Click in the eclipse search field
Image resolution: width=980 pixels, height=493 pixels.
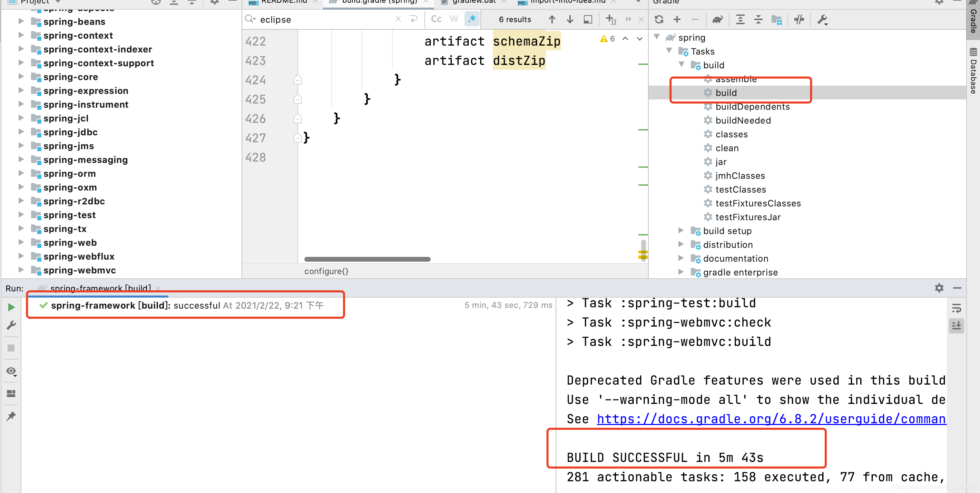pyautogui.click(x=323, y=19)
